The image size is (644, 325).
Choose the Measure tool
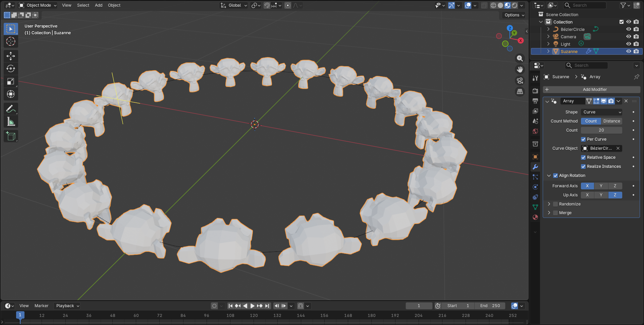11,122
